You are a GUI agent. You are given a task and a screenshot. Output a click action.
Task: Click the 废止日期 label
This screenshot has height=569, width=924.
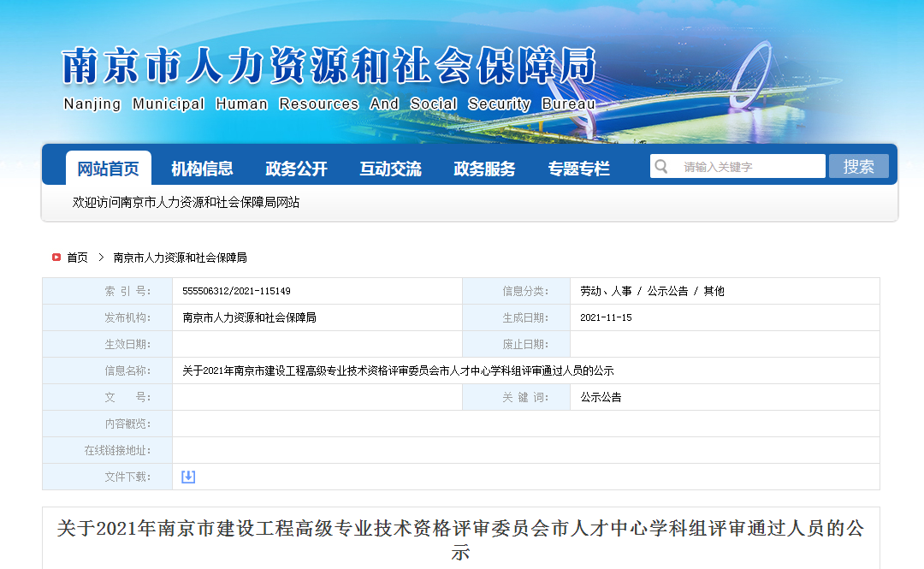point(525,344)
